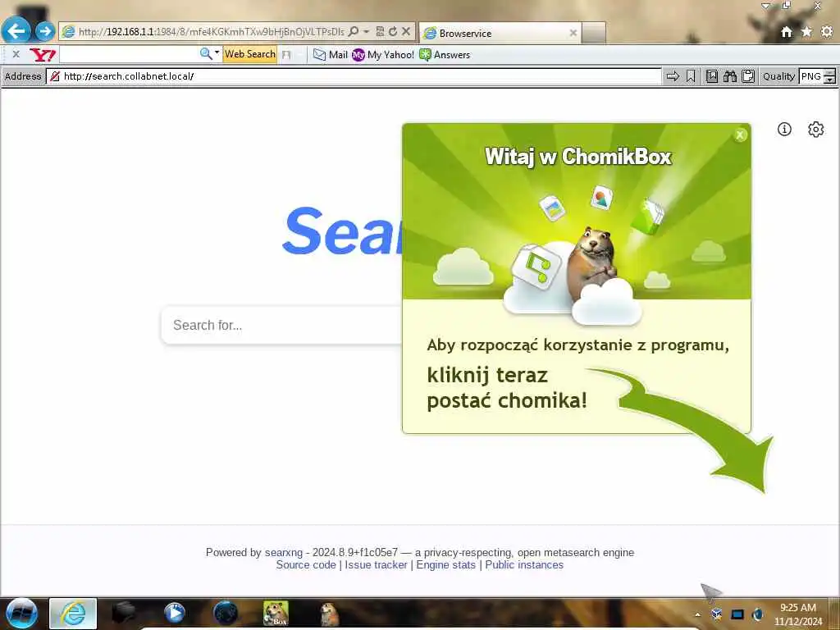Open the Source code link
This screenshot has height=630, width=840.
coord(306,564)
